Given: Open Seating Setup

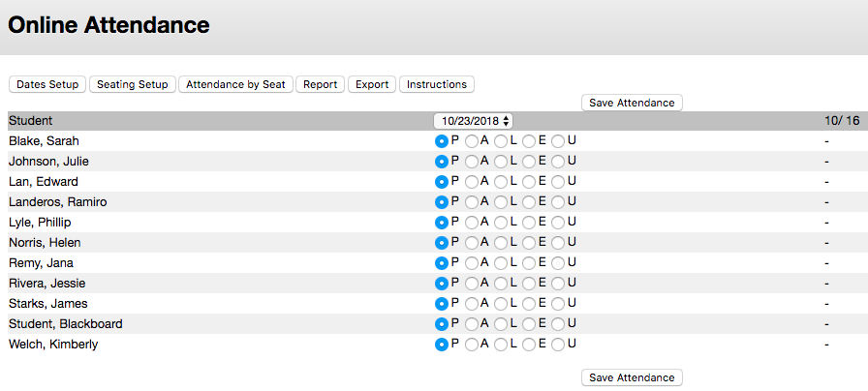Looking at the screenshot, I should [133, 84].
